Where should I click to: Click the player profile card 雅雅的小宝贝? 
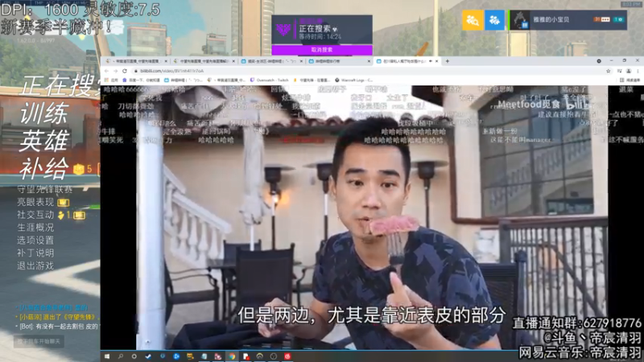[568, 19]
